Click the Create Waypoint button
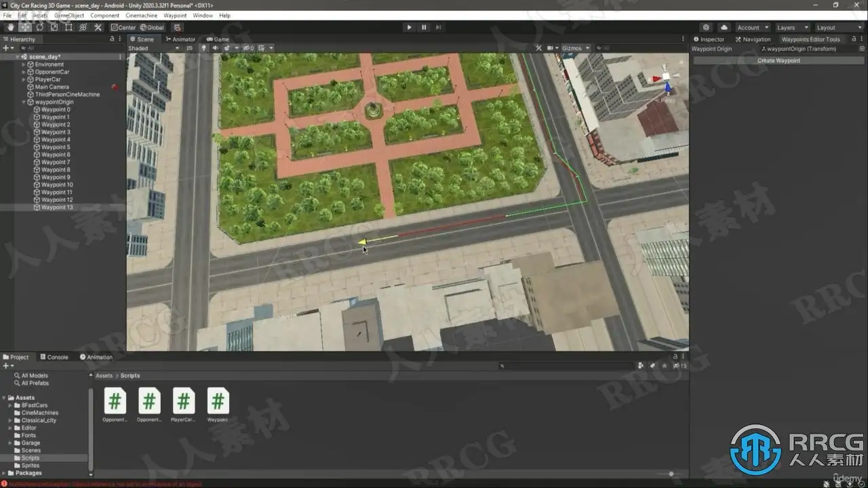868x488 pixels. [778, 60]
